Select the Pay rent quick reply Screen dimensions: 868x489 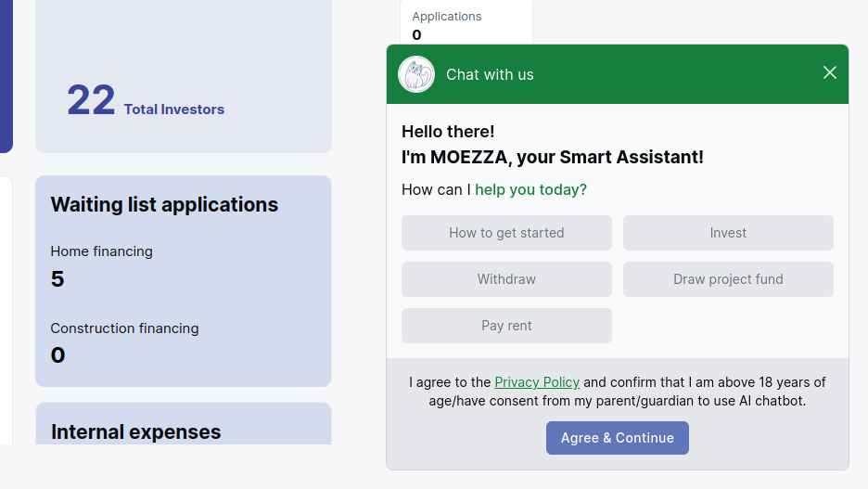506,326
